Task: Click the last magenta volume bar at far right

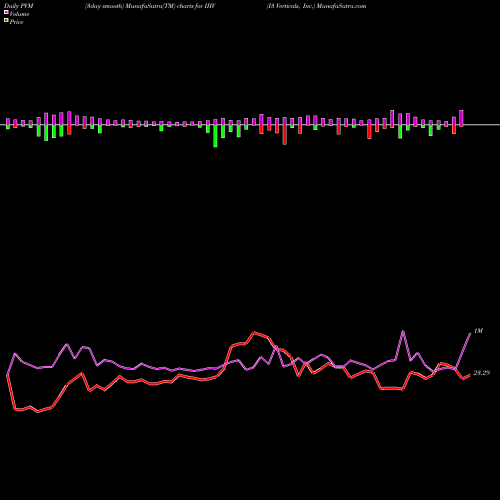Action: pos(462,117)
